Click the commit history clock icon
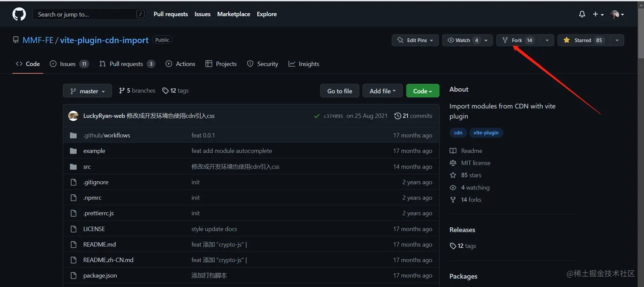Screen dimensions: 644x287 397,116
